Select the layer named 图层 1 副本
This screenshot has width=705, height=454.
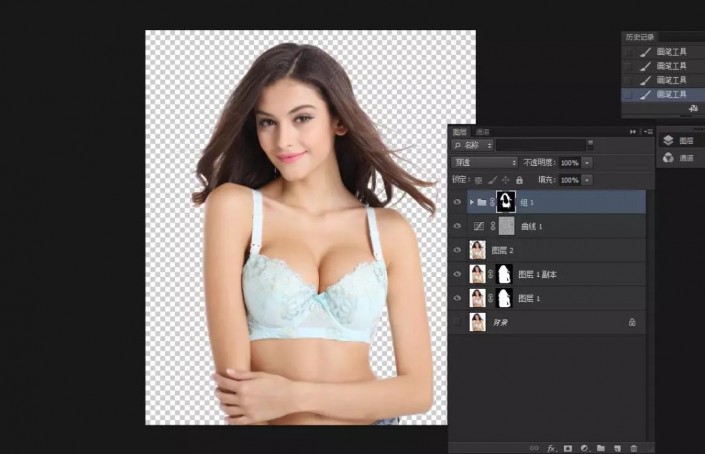point(537,274)
